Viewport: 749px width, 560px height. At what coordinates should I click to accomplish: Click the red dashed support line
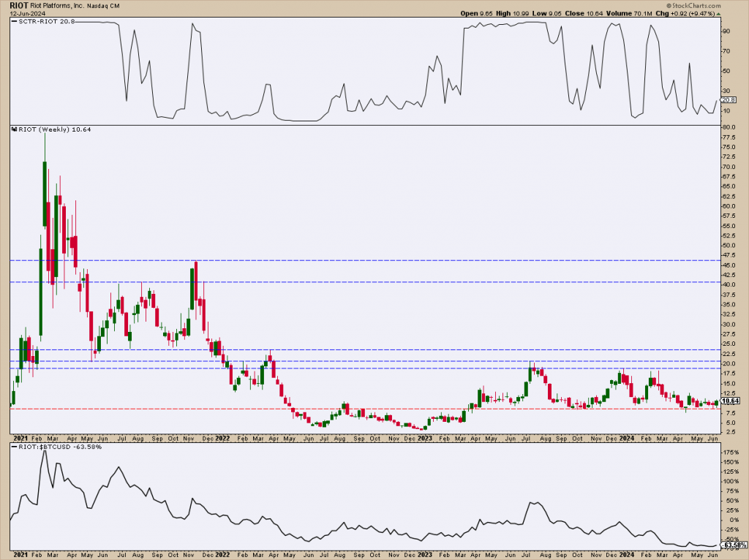365,409
